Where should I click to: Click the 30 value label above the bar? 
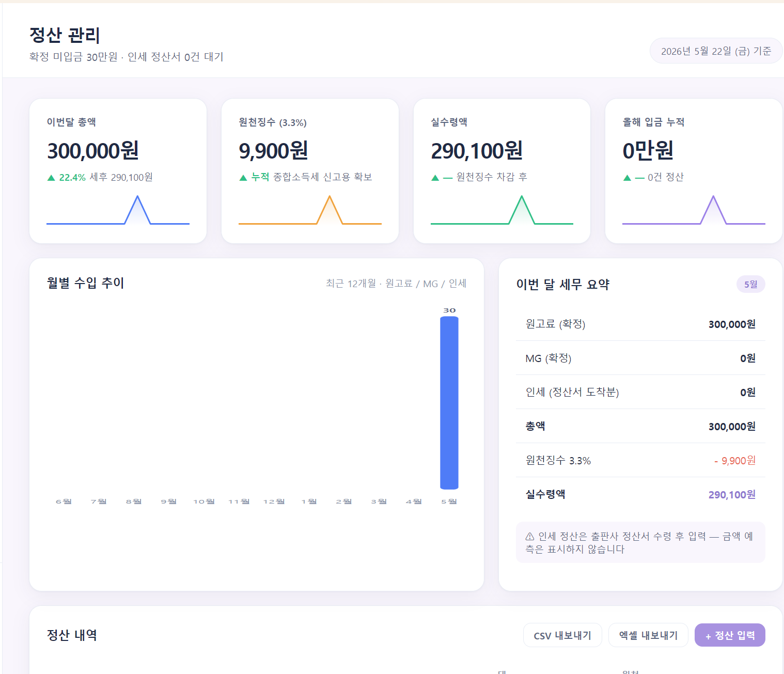coord(449,310)
